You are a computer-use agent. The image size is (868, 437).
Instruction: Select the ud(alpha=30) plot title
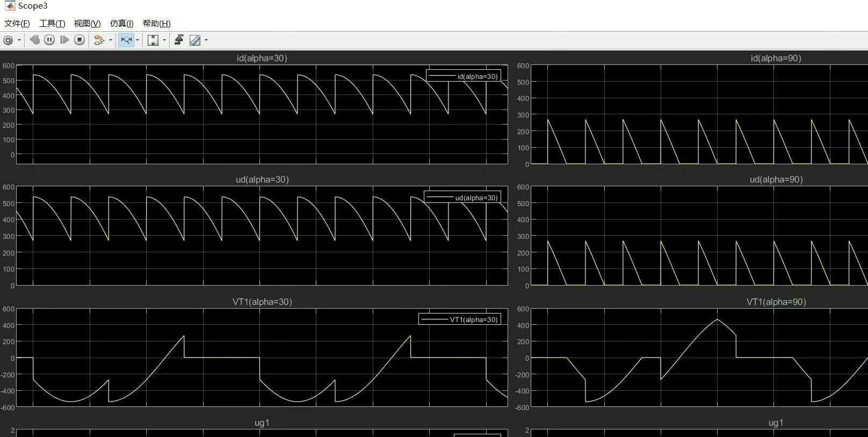point(262,179)
